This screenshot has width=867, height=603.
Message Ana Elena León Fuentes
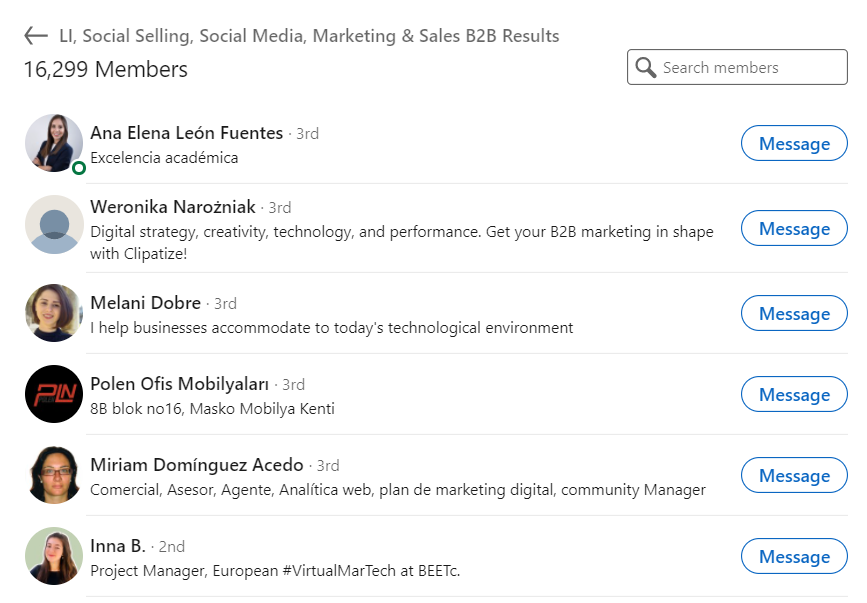[794, 144]
